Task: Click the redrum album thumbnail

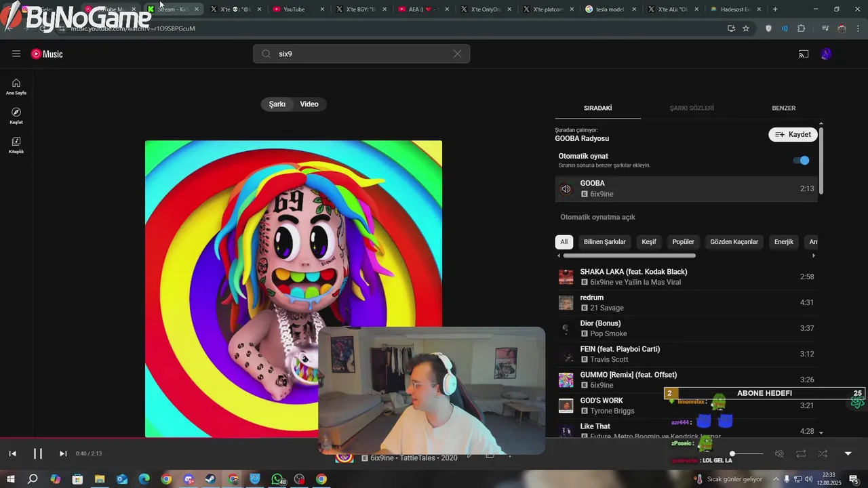Action: [566, 302]
